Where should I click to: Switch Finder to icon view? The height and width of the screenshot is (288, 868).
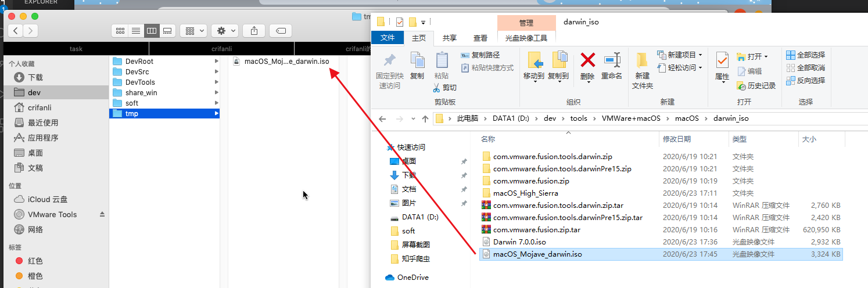[x=121, y=30]
